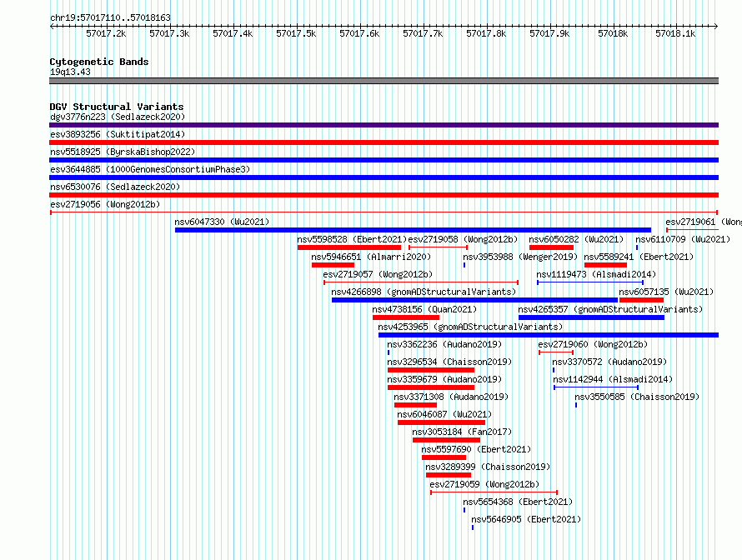Open nsv5589241 (Ebert2021) label
This screenshot has width=742, height=560.
pos(639,257)
